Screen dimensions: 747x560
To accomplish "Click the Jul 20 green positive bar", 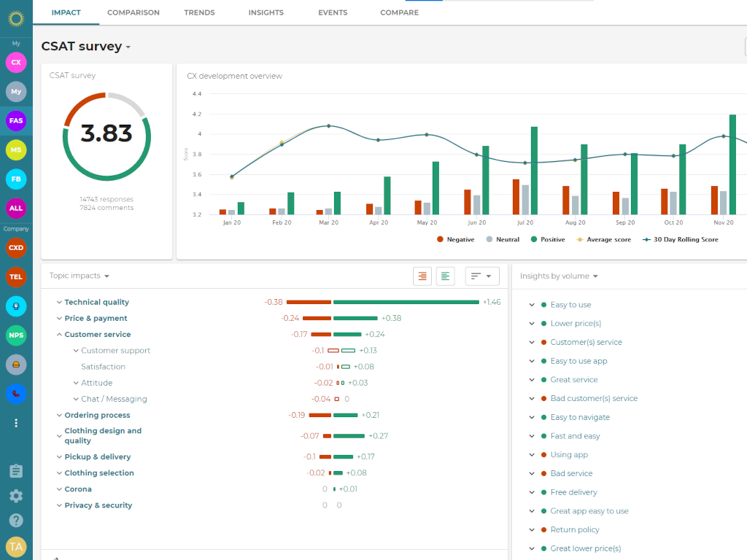I will (534, 170).
